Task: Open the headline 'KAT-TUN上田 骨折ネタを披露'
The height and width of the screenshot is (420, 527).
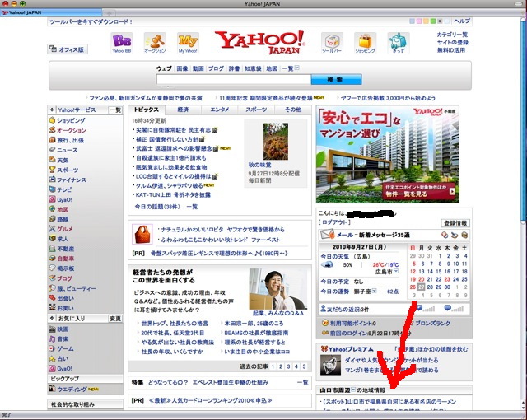Action: (173, 194)
